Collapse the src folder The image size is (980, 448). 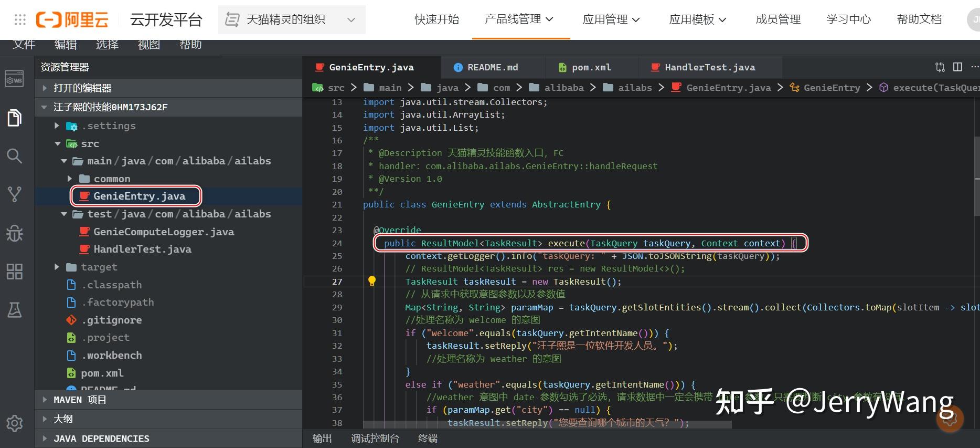(x=57, y=143)
